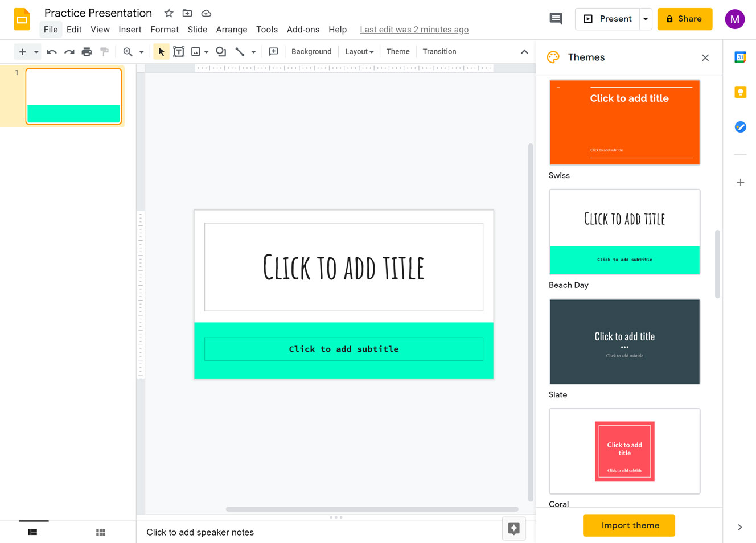Click the undo arrow icon
Image resolution: width=756 pixels, height=543 pixels.
click(51, 52)
